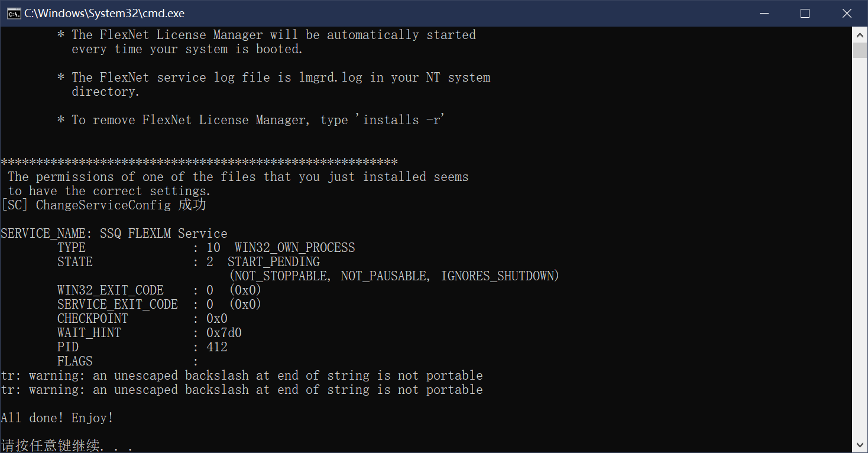Click the "请按任意键继续" prompt line

click(66, 445)
